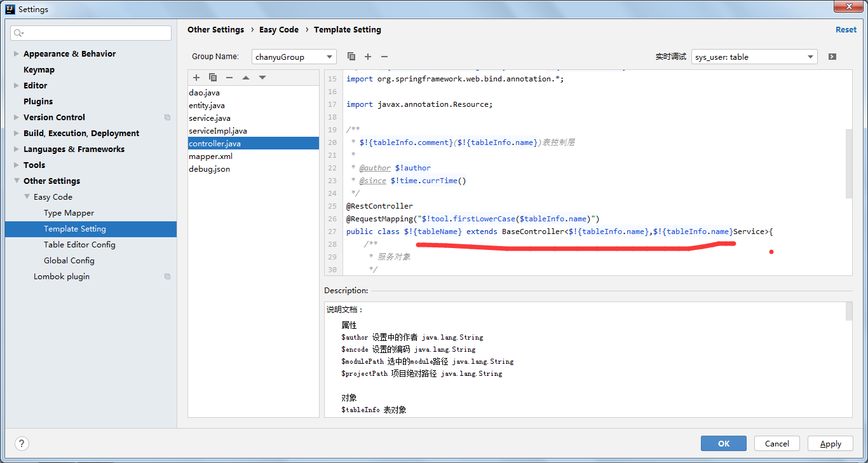The image size is (868, 463).
Task: Expand Build, Execution, Deployment node
Action: click(17, 133)
